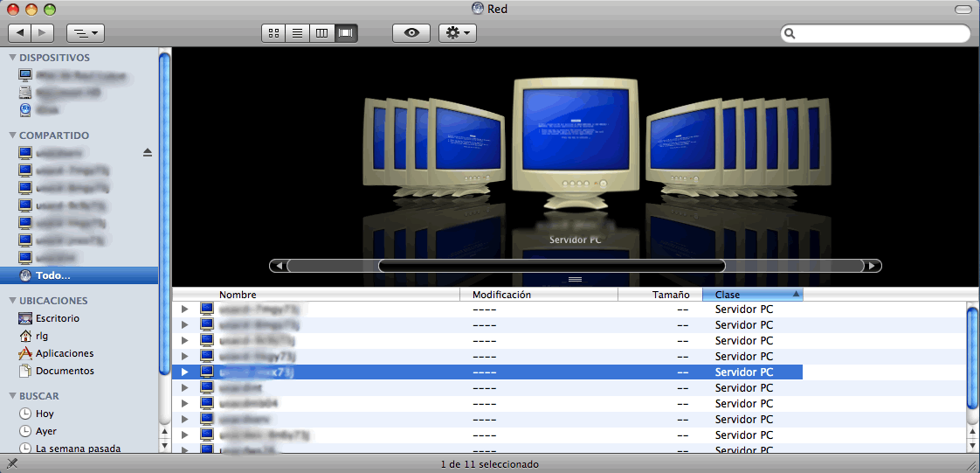Sort the list by Tamaño column
This screenshot has width=980, height=473.
(x=660, y=294)
